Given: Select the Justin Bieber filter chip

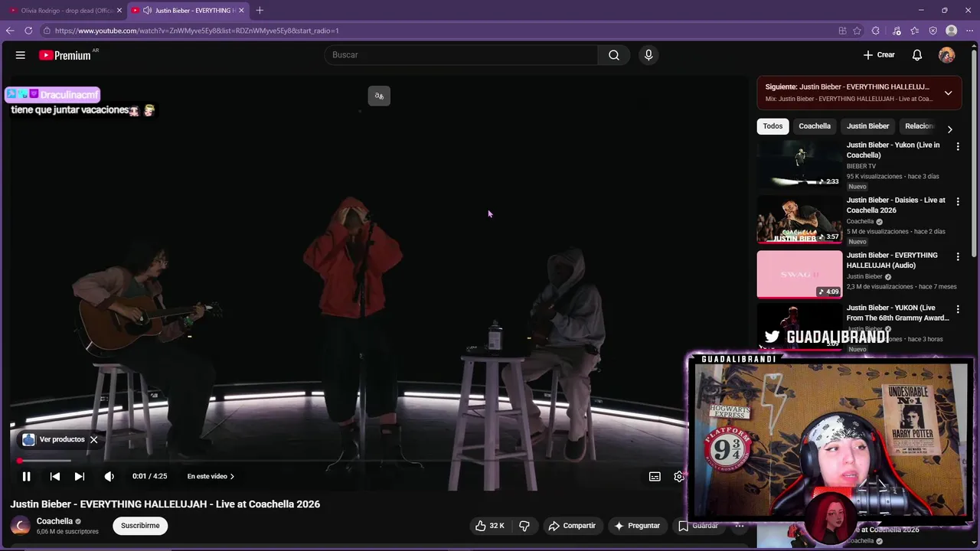Looking at the screenshot, I should coord(867,126).
